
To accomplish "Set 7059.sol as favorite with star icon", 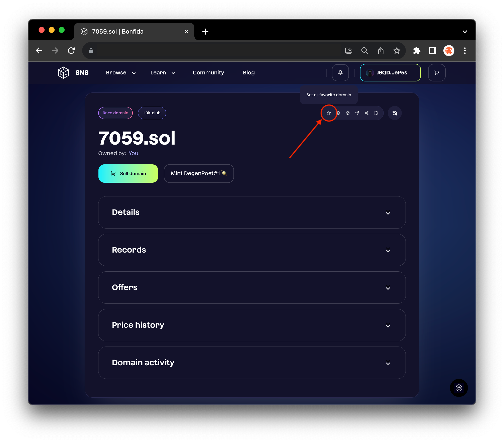I will 329,113.
